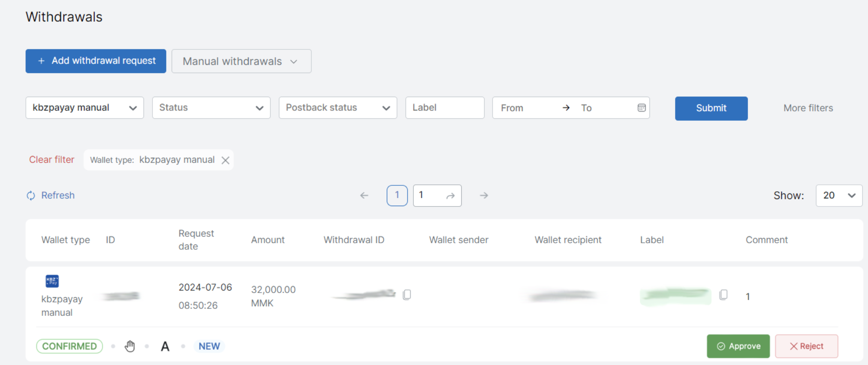The image size is (868, 365).
Task: Open the kbzpayay manual wallet type dropdown
Action: [x=84, y=108]
